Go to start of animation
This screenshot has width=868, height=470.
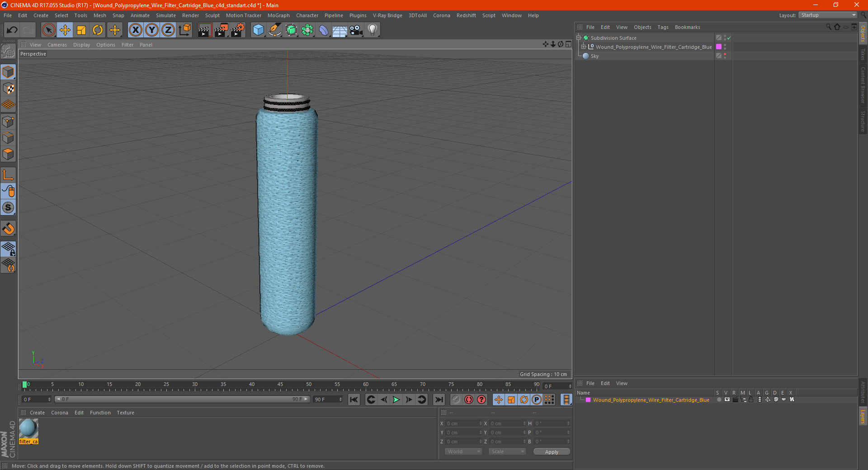(x=354, y=399)
